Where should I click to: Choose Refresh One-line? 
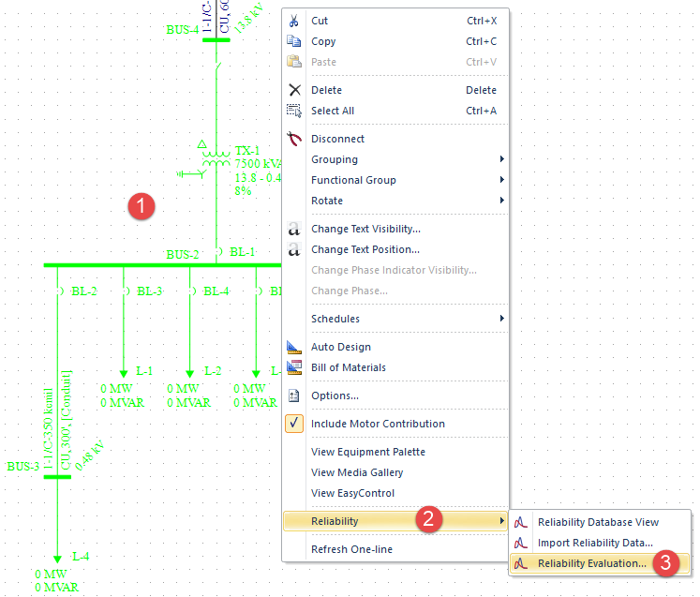click(351, 549)
